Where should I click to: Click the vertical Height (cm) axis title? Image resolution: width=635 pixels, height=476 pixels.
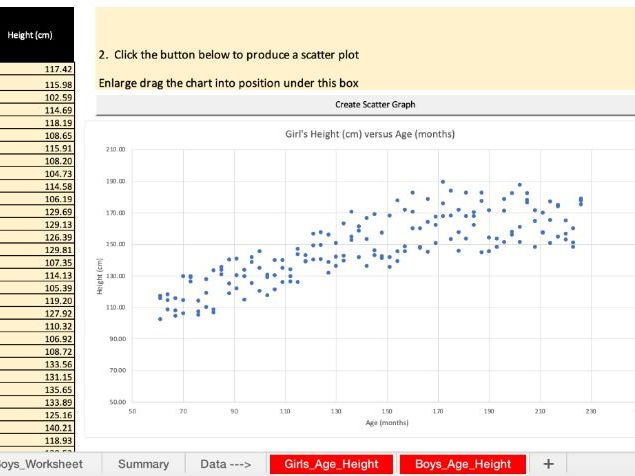[100, 276]
